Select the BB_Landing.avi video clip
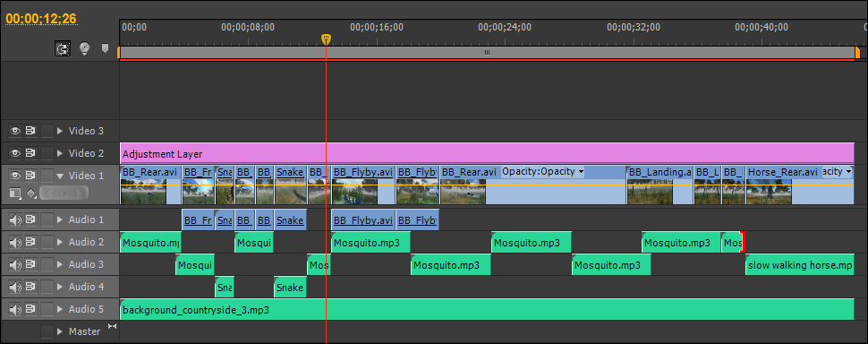868x344 pixels. (660, 185)
